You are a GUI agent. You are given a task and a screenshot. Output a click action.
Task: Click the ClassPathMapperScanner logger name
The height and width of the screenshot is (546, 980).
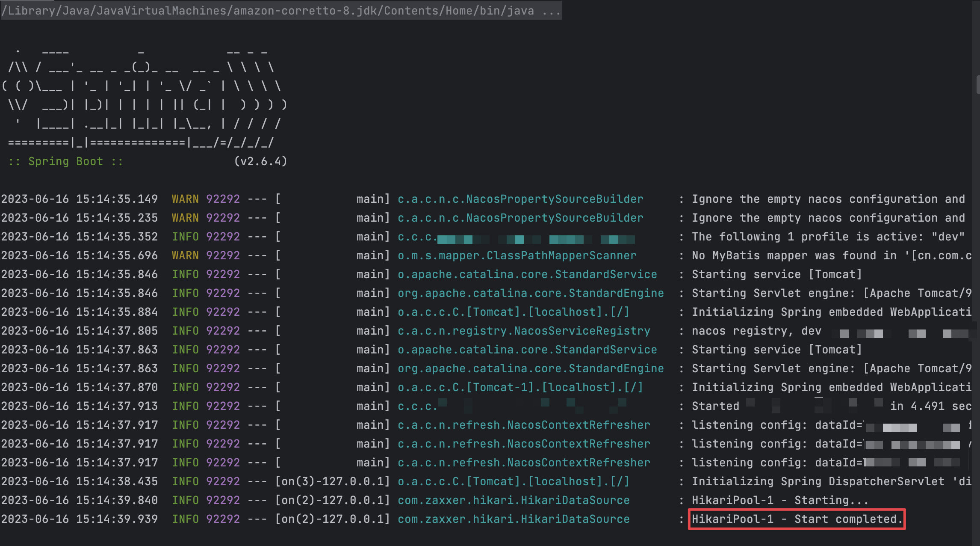tap(517, 255)
